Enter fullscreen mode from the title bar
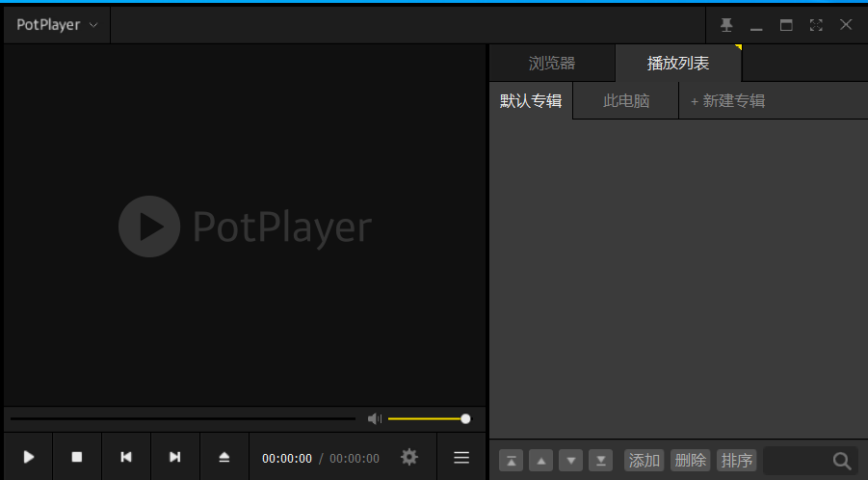This screenshot has height=480, width=868. click(816, 25)
